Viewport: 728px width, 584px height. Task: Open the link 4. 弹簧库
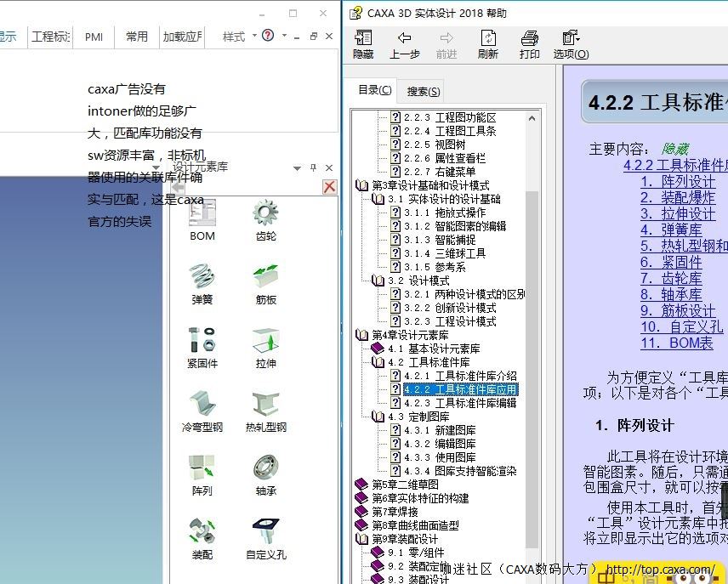671,230
